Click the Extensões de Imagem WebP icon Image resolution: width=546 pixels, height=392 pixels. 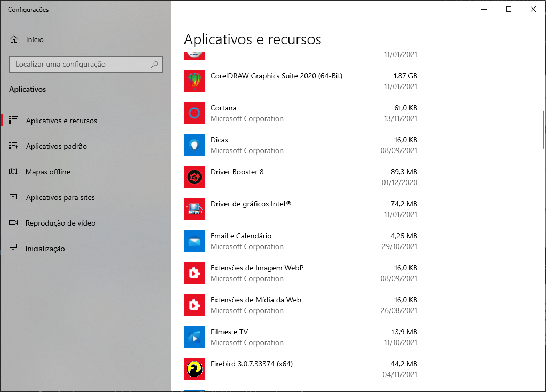tap(194, 273)
